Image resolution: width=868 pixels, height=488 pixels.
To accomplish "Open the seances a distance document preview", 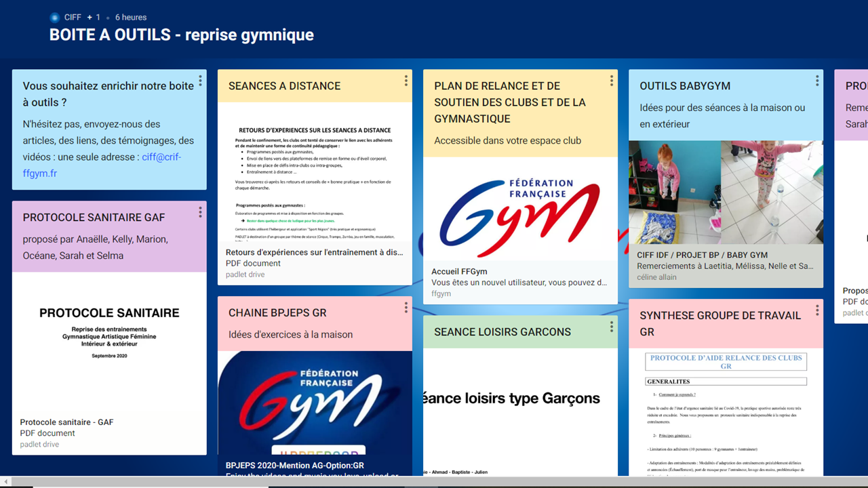I will pyautogui.click(x=315, y=172).
